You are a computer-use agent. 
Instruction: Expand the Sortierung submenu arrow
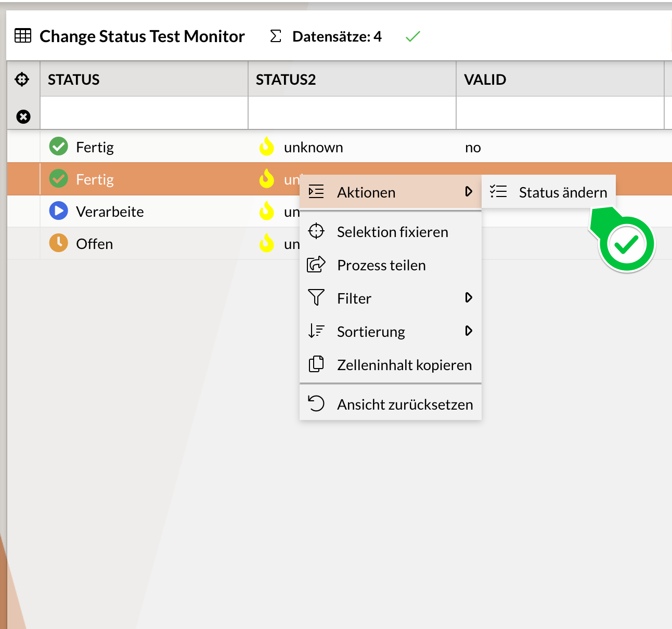coord(469,331)
